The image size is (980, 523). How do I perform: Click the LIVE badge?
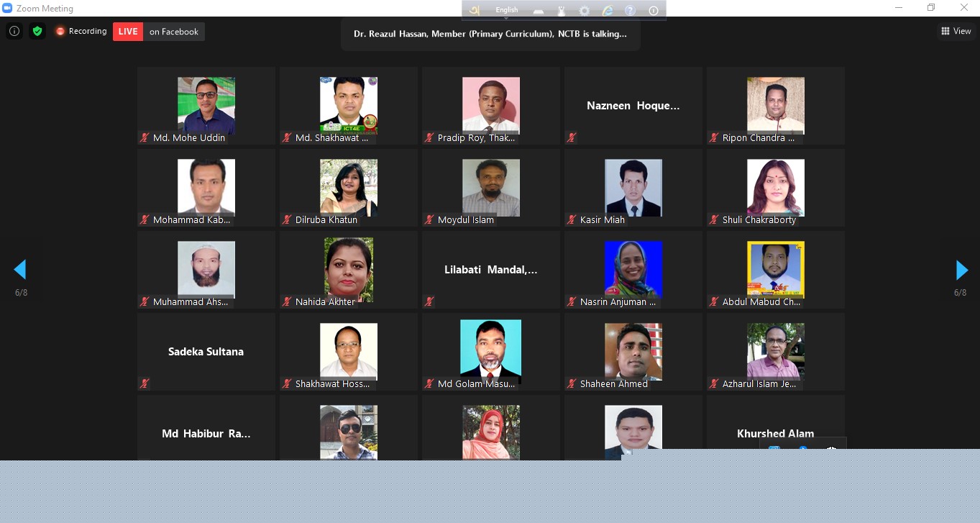128,32
